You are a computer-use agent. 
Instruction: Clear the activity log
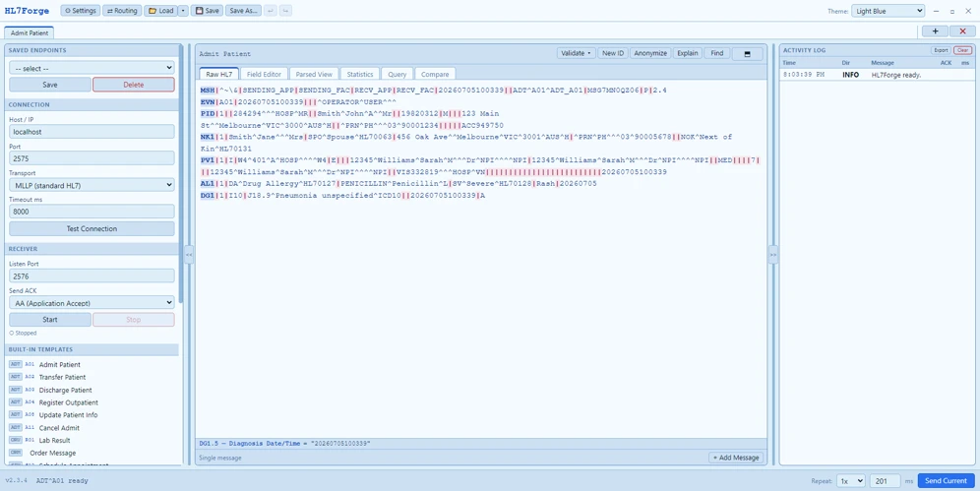[x=962, y=50]
